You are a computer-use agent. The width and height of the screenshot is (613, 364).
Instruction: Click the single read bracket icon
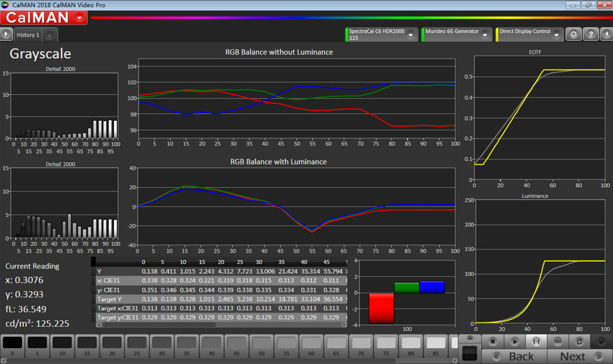coord(536,341)
